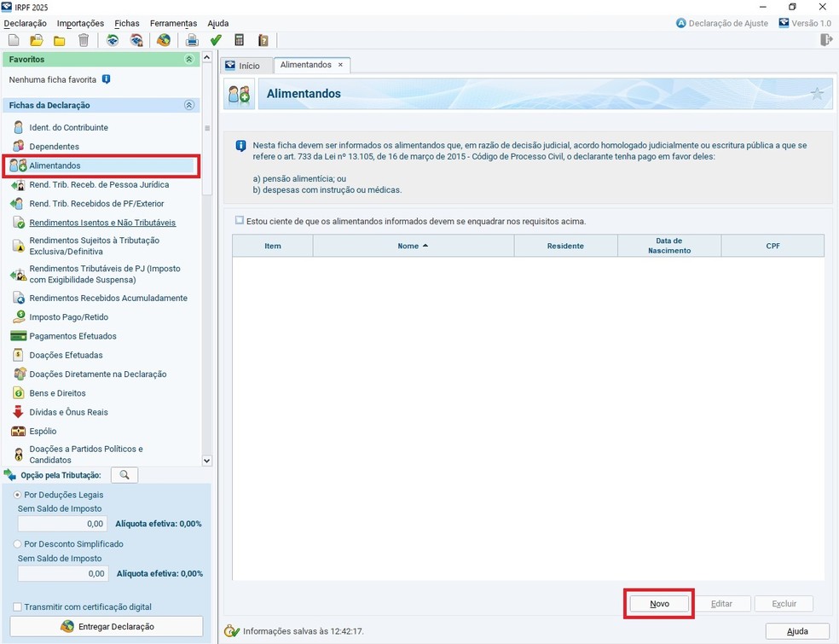Collapse the Favoritos panel

189,60
